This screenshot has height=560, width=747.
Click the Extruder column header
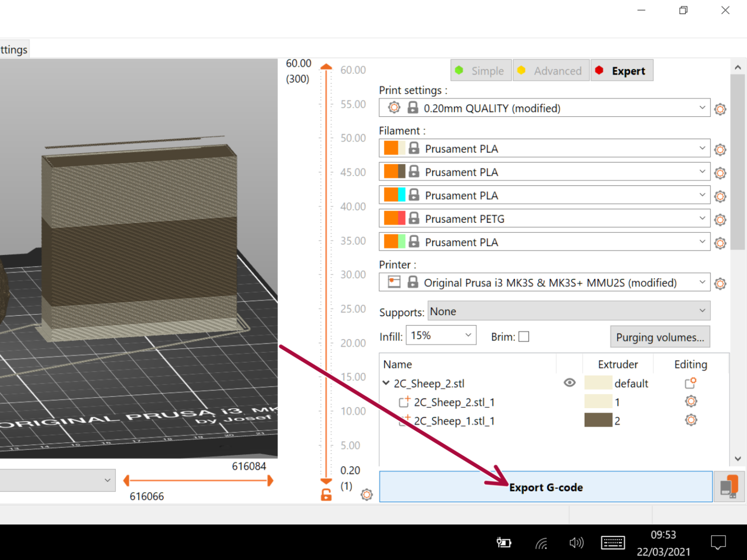(618, 364)
